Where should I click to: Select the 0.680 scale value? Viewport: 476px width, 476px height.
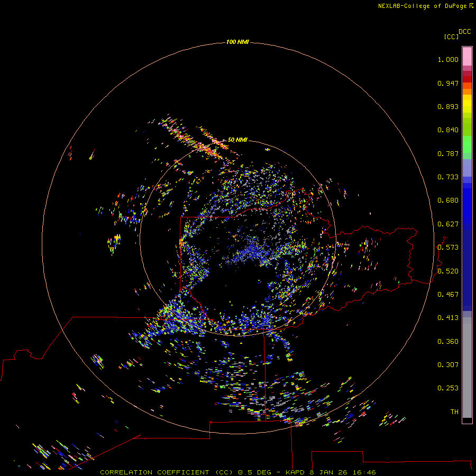(x=448, y=200)
